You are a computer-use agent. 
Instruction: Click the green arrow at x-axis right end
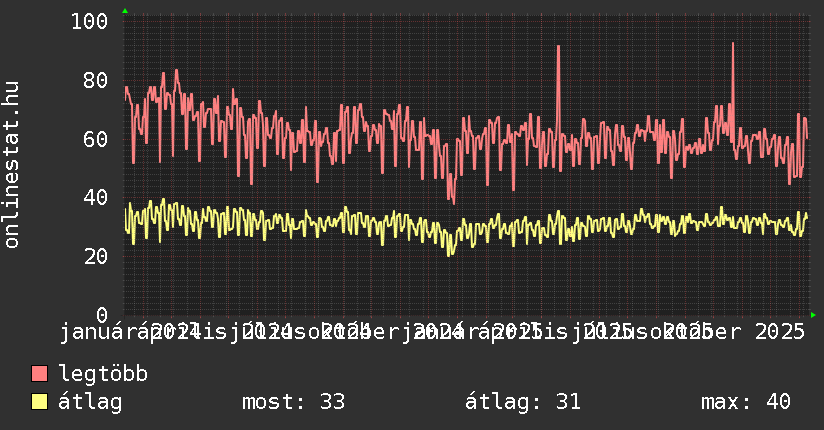813,315
